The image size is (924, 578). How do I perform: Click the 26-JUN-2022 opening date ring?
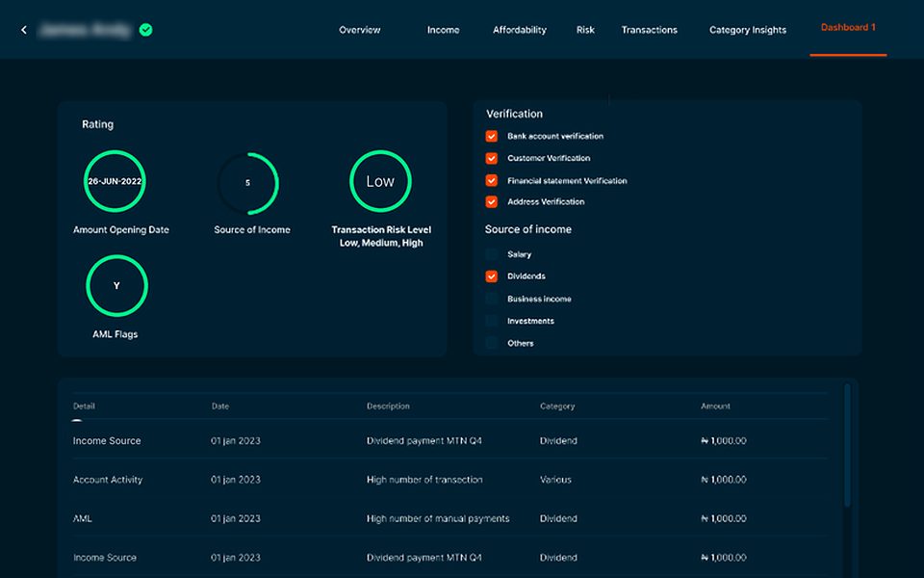115,181
